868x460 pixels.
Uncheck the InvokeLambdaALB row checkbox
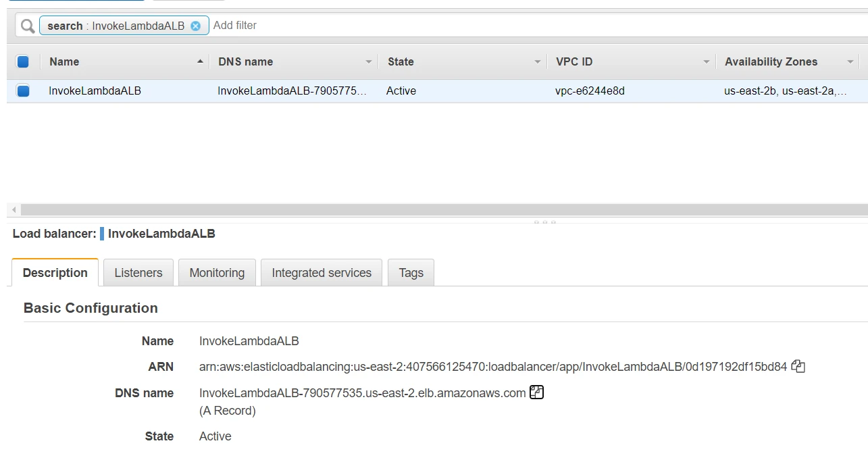[23, 91]
